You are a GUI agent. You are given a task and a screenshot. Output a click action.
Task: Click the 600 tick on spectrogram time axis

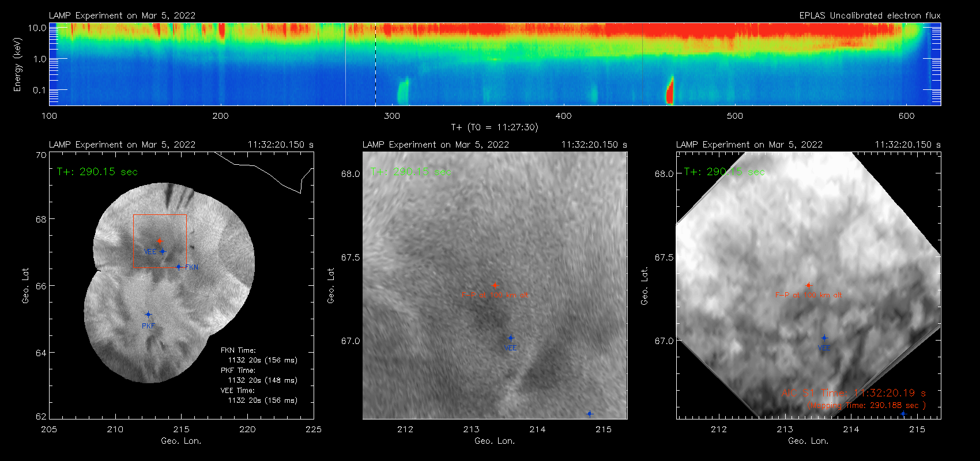pyautogui.click(x=906, y=116)
